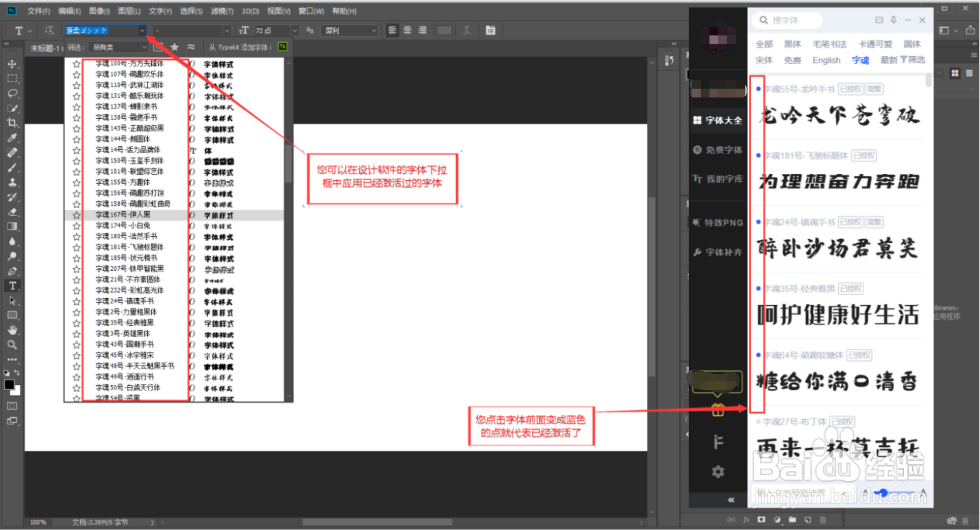The width and height of the screenshot is (980, 530).
Task: Open the settings gear in font app sidebar
Action: (718, 472)
